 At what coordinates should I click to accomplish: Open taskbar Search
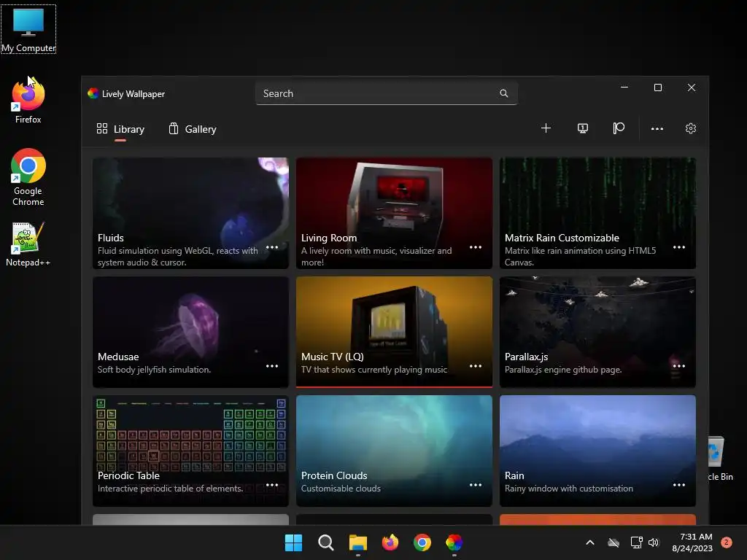pos(326,542)
